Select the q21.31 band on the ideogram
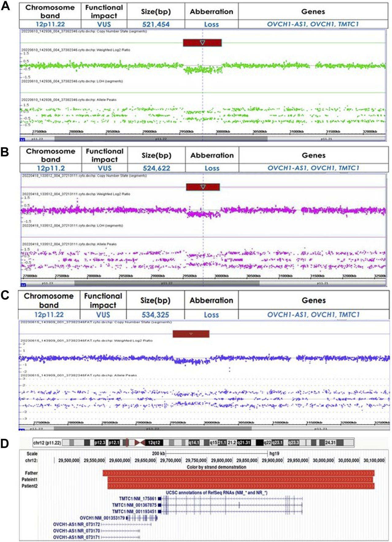 click(x=244, y=443)
